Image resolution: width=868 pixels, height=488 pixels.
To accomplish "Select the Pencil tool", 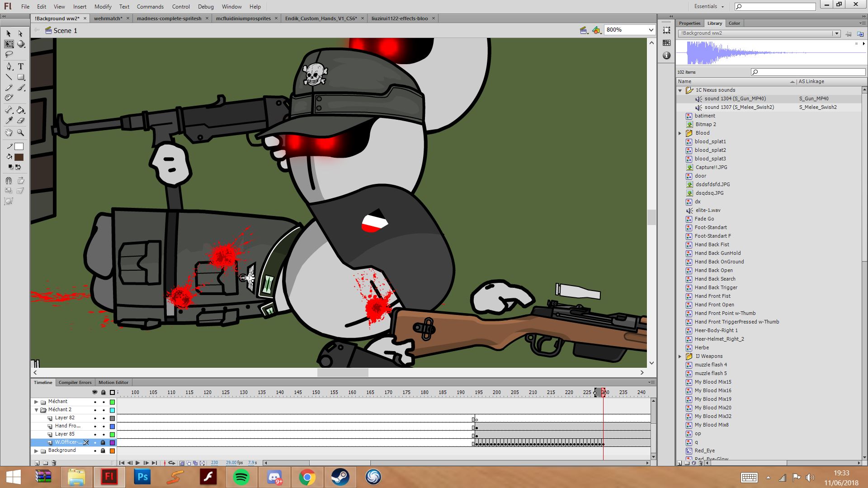I will coord(9,88).
